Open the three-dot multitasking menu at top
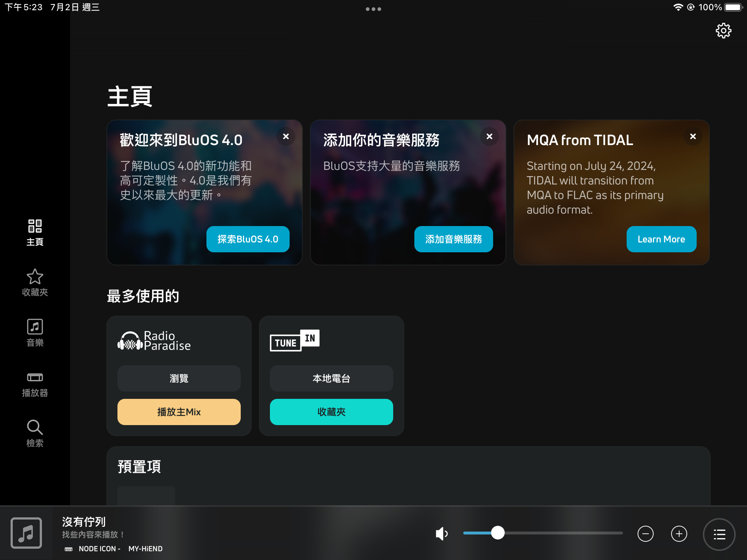The height and width of the screenshot is (560, 747). 373,9
